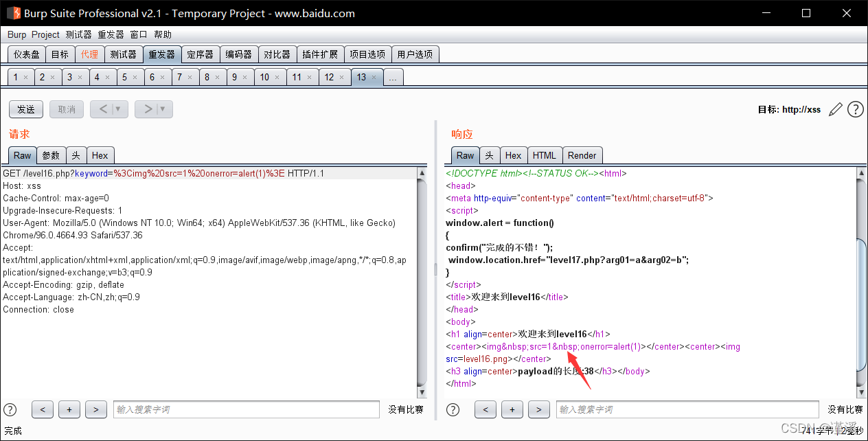The height and width of the screenshot is (441, 868).
Task: Select request 参数 tab
Action: click(51, 155)
